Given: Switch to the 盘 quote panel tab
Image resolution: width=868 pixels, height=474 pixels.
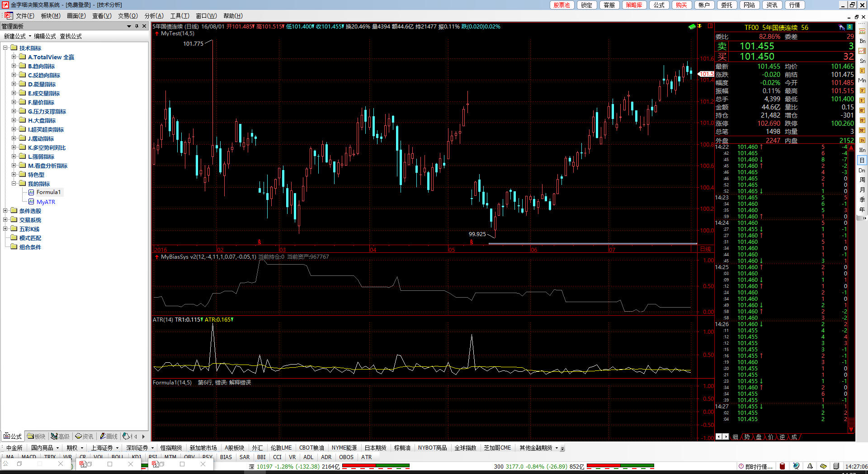Looking at the screenshot, I should [x=759, y=437].
